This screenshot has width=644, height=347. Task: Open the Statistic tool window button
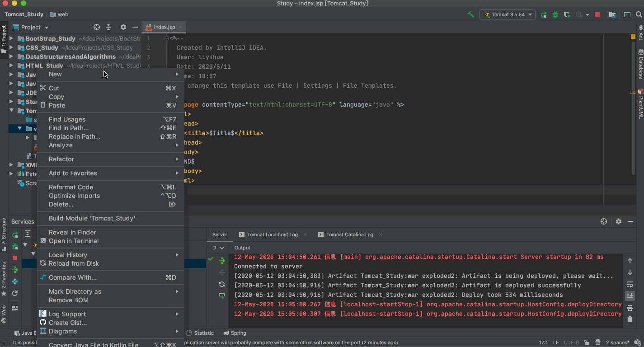click(200, 333)
